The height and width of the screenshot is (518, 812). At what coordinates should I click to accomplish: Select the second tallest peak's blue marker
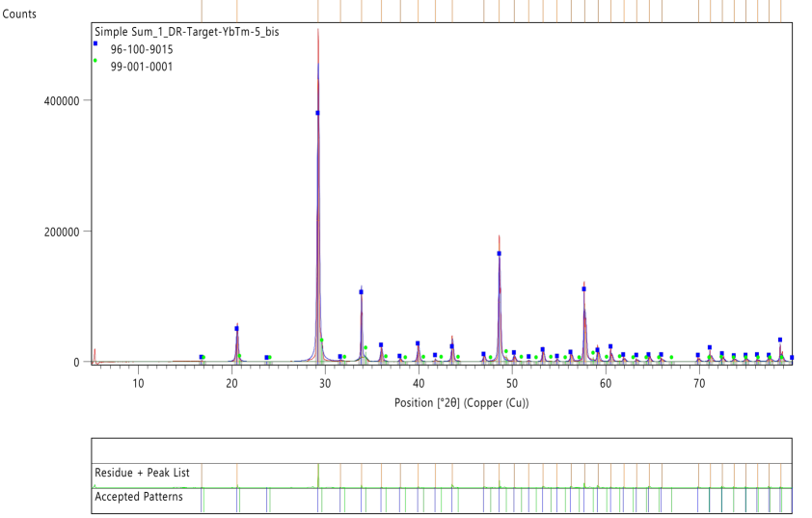(x=500, y=254)
